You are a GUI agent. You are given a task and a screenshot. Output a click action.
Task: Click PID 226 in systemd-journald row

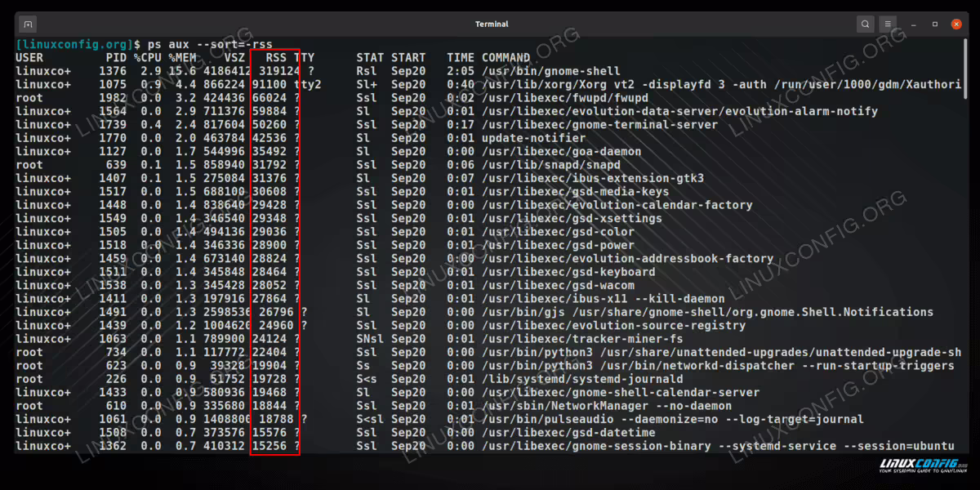(x=116, y=379)
